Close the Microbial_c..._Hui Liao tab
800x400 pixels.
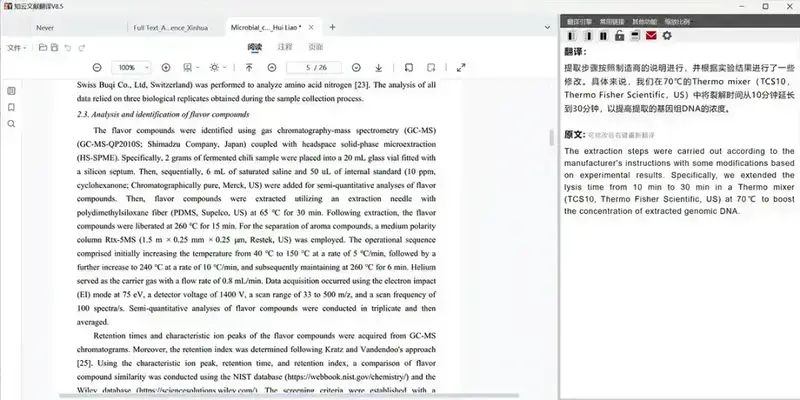click(311, 28)
